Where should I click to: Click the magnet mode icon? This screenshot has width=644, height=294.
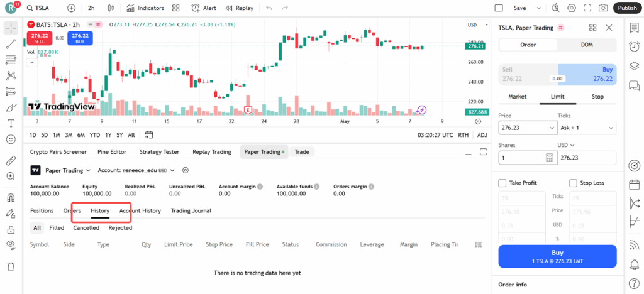click(11, 198)
